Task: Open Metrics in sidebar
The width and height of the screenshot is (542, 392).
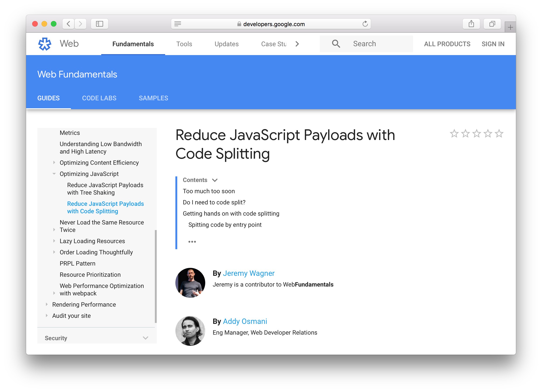Action: [x=69, y=133]
